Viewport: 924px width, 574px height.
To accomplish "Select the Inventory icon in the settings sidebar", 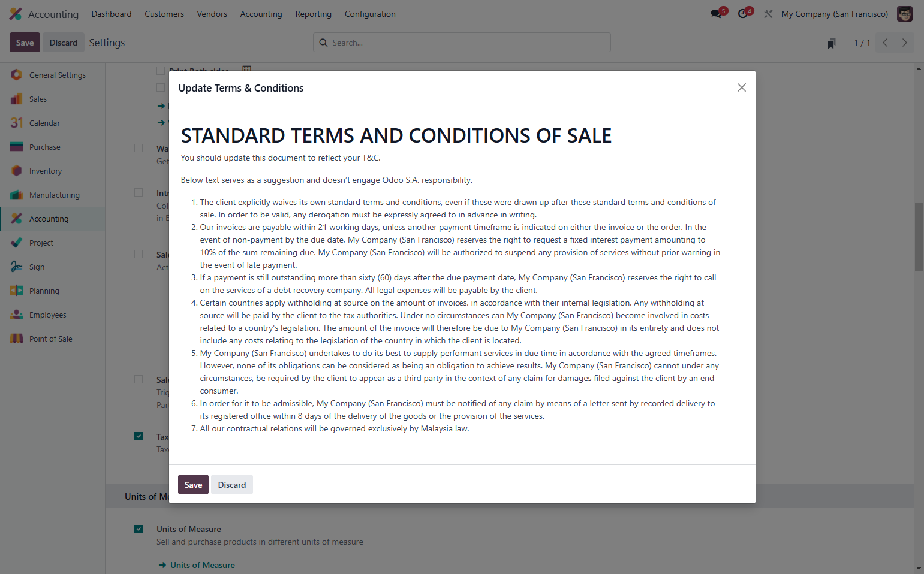I will 17,171.
